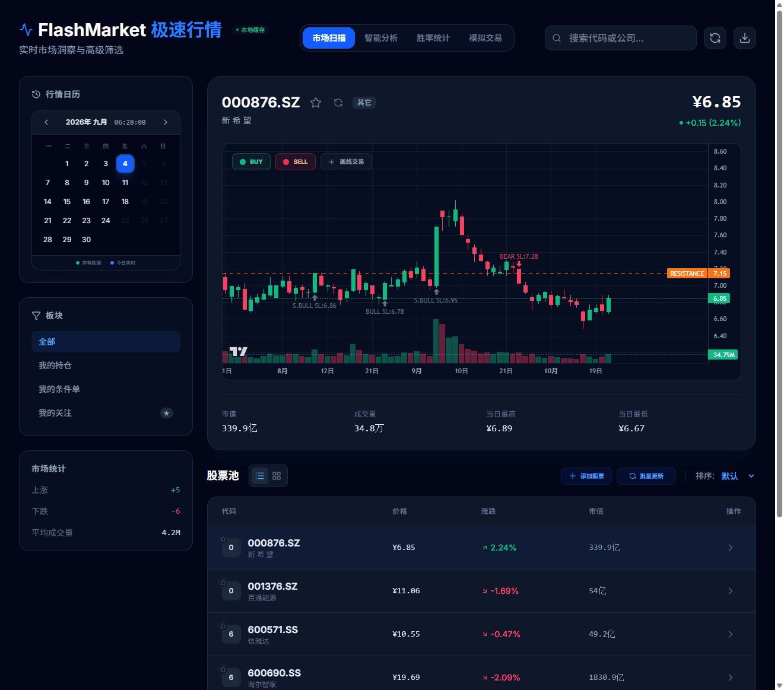Switch stock pool to grid view
Screen dimensions: 784x690
click(x=277, y=476)
